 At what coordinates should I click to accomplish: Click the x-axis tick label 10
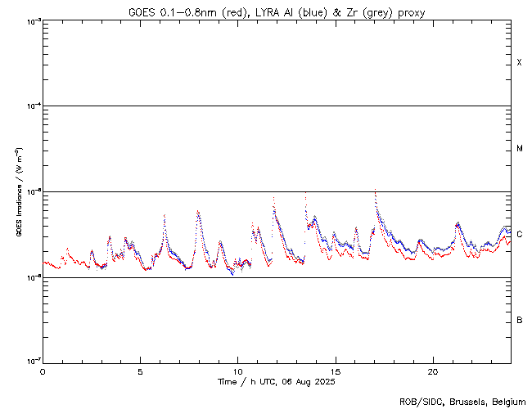237,371
